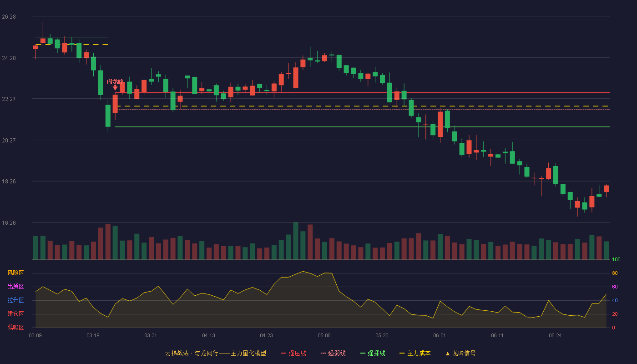The height and width of the screenshot is (364, 637).
Task: Click the 04-23 date label
Action: [266, 335]
